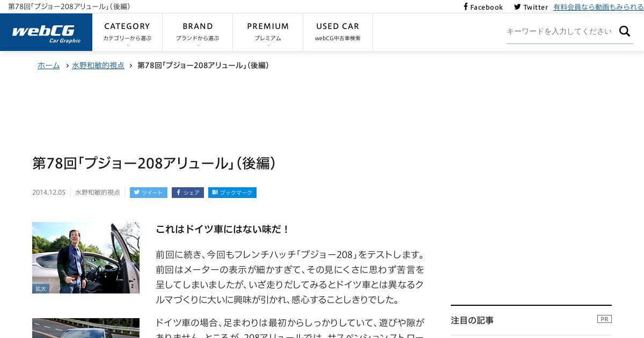Click 有料会員なら動画もみられる link

click(x=598, y=7)
